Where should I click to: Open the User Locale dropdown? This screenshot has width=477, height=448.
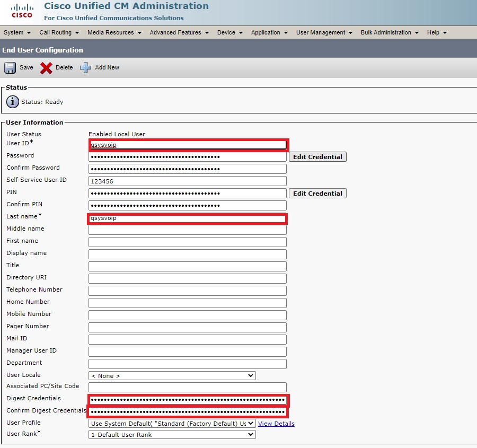pyautogui.click(x=172, y=376)
